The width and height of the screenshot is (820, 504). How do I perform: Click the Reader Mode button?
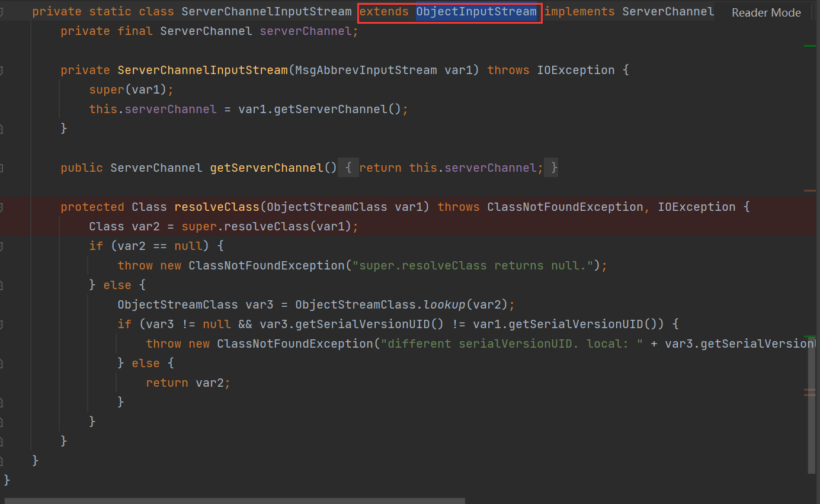click(x=766, y=12)
